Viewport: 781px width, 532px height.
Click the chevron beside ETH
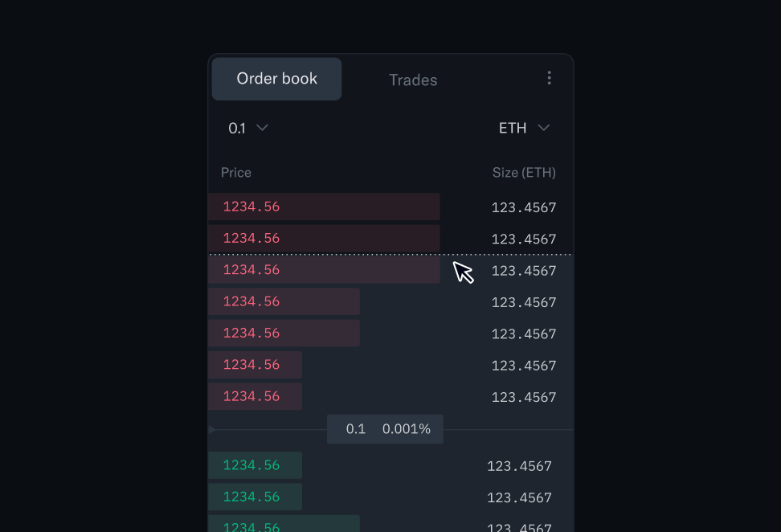[544, 127]
